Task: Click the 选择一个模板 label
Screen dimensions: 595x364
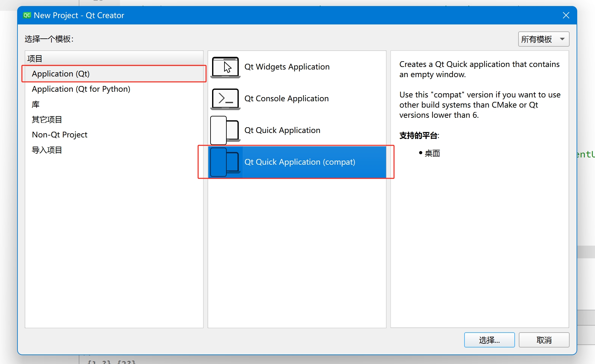Action: click(49, 39)
